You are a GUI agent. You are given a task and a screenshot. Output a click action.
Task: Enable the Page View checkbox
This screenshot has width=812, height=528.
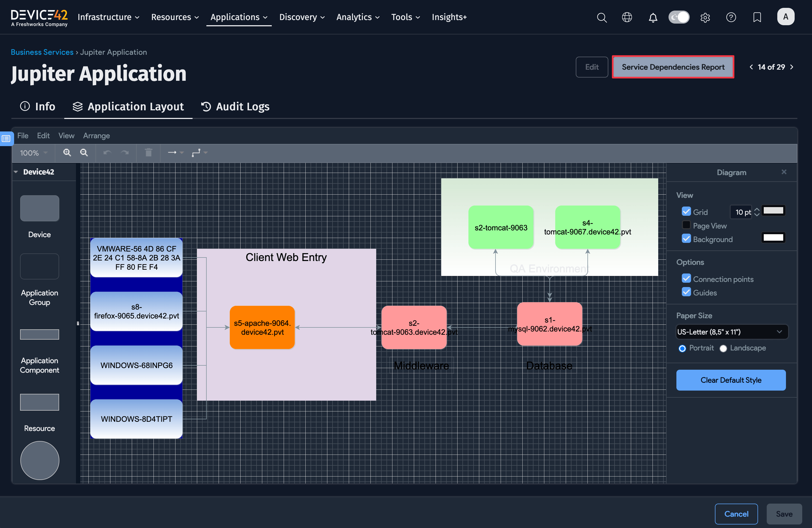[x=686, y=225]
